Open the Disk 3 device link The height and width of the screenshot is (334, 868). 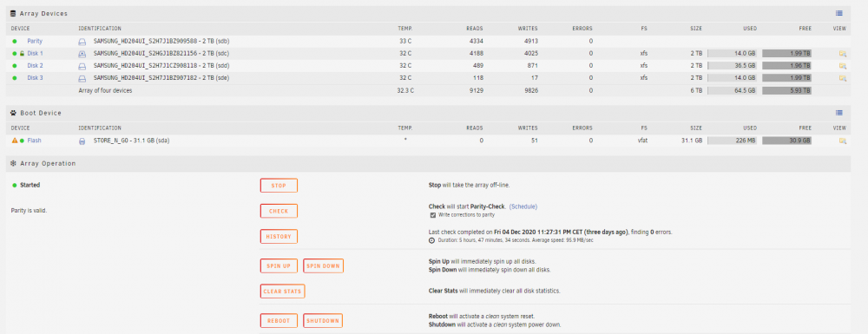(x=35, y=78)
